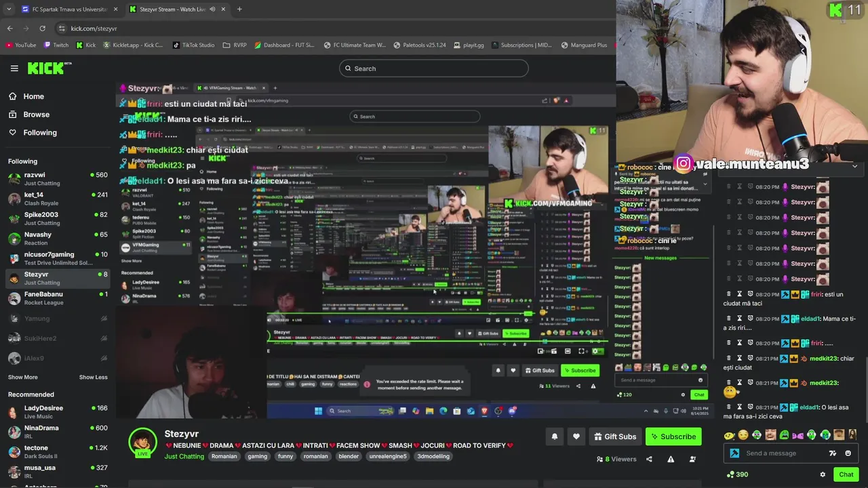
Task: Click the site search box
Action: coord(434,68)
